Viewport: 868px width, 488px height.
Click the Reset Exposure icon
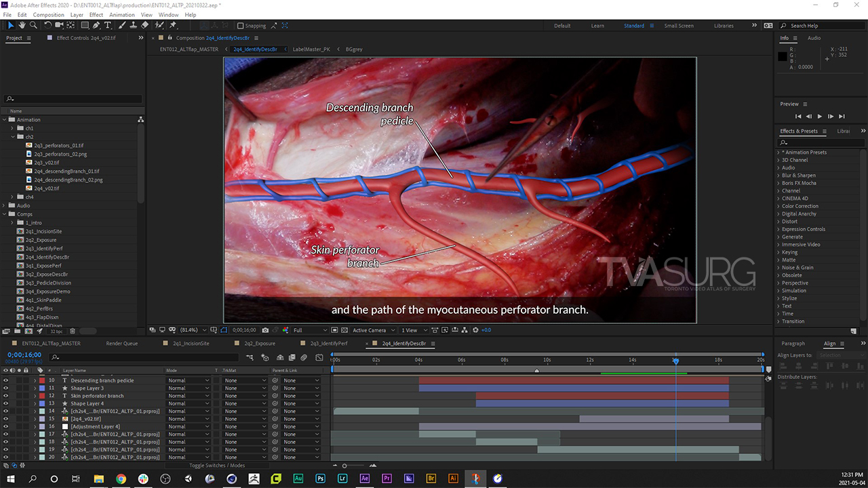[476, 330]
